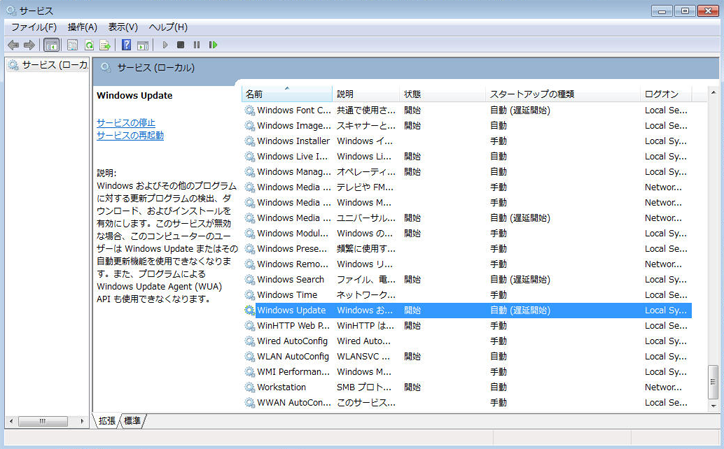724x449 pixels.
Task: Click gear icon of Windows Search row
Action: click(250, 279)
